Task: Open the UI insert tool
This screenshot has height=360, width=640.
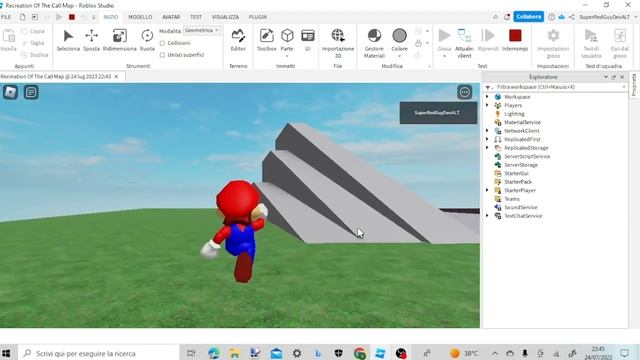Action: 307,40
